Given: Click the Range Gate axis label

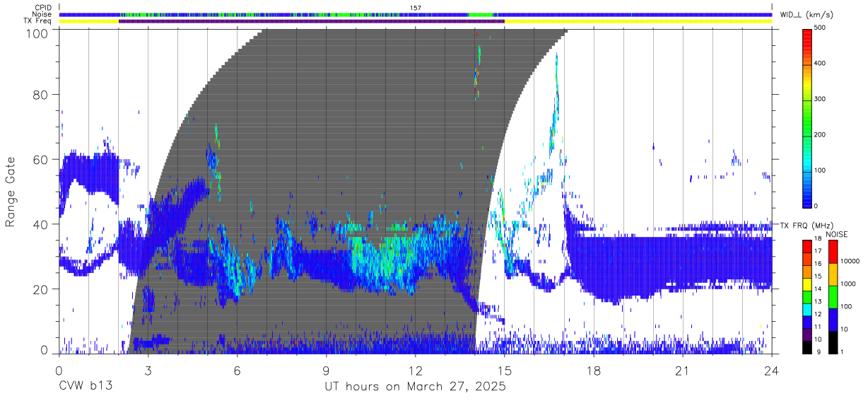Looking at the screenshot, I should point(11,192).
